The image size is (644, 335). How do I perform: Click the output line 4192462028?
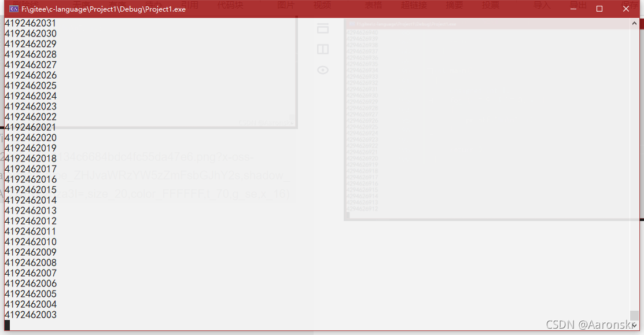pyautogui.click(x=31, y=54)
